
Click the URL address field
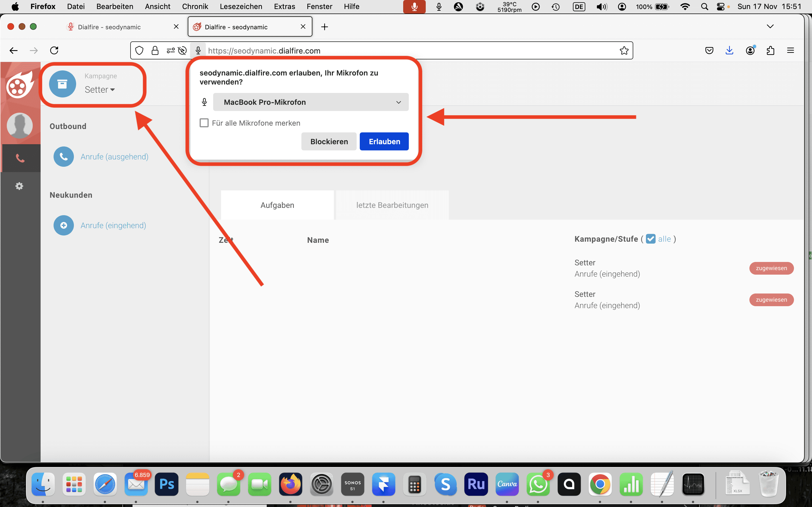click(403, 51)
